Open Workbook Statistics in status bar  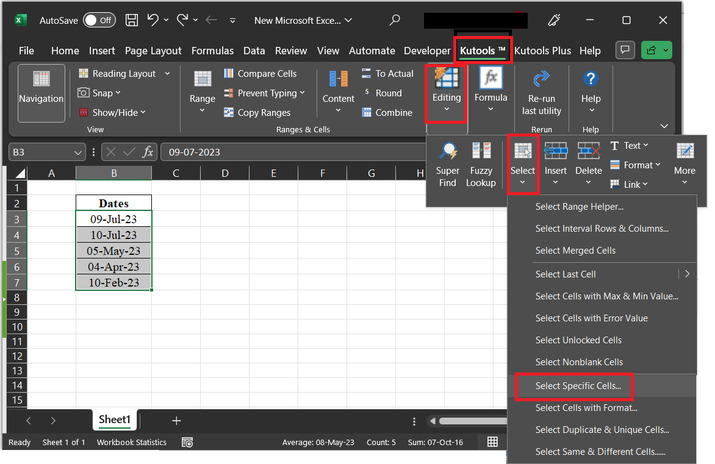coord(131,442)
